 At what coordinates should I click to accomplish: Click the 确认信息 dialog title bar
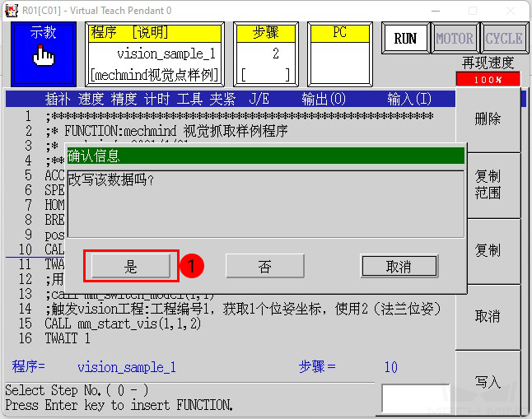pos(266,156)
